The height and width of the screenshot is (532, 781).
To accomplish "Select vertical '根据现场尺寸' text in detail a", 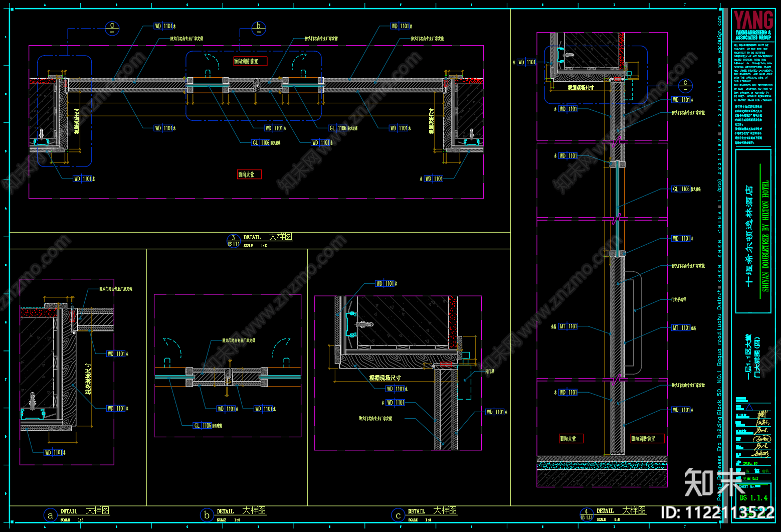I will coord(88,379).
